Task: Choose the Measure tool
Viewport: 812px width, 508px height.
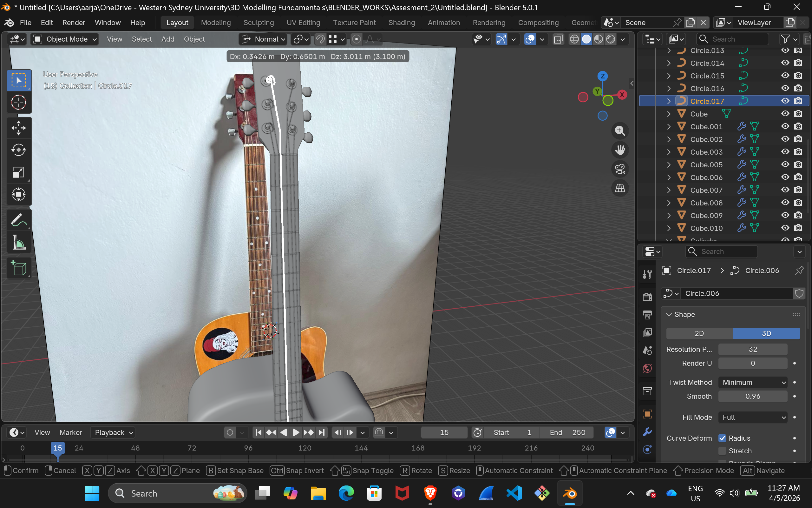Action: (19, 242)
